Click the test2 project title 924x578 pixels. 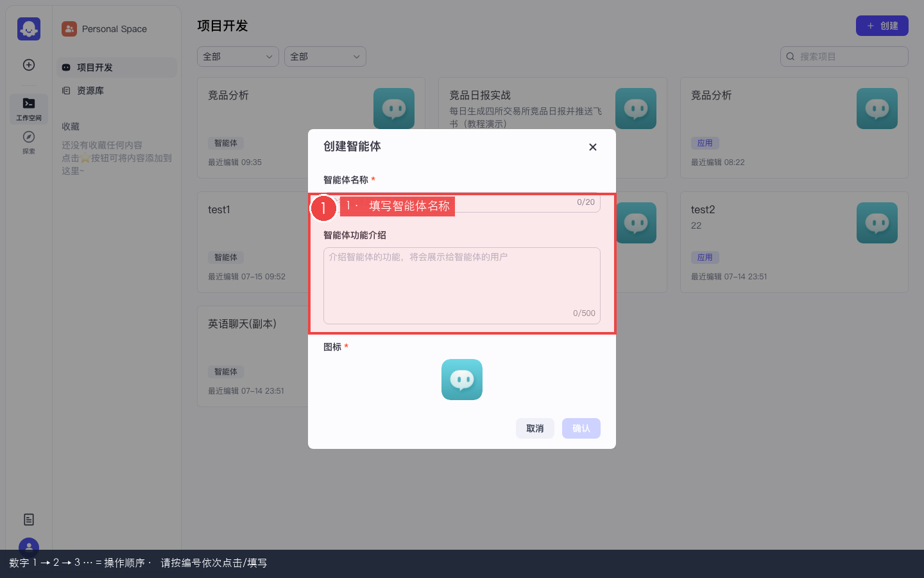coord(703,209)
